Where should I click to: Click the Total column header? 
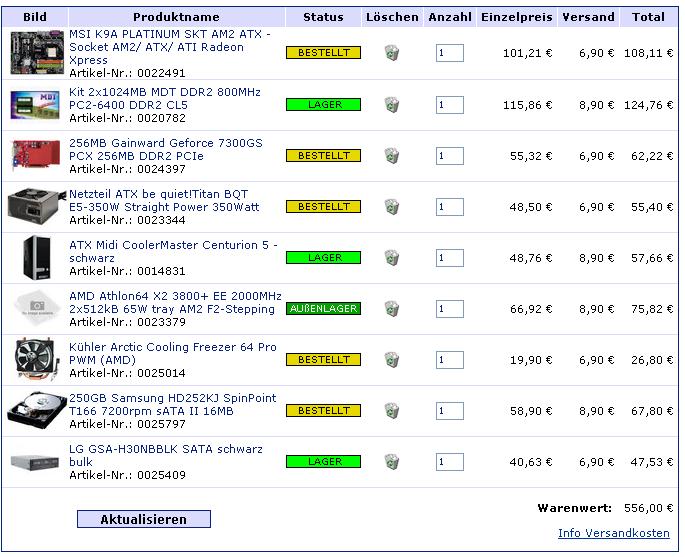[x=648, y=17]
